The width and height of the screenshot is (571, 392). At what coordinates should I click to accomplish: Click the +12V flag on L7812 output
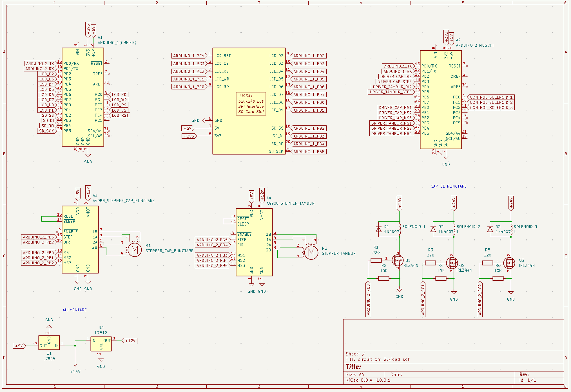tap(130, 341)
